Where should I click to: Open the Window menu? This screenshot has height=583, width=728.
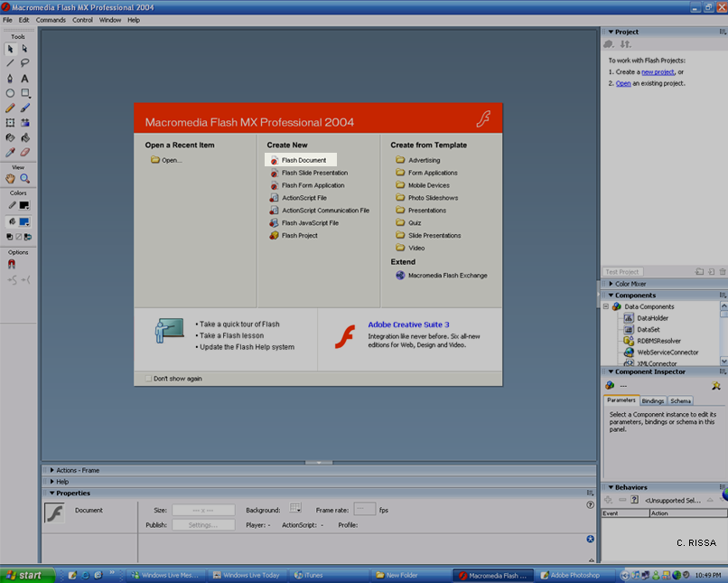tap(110, 20)
